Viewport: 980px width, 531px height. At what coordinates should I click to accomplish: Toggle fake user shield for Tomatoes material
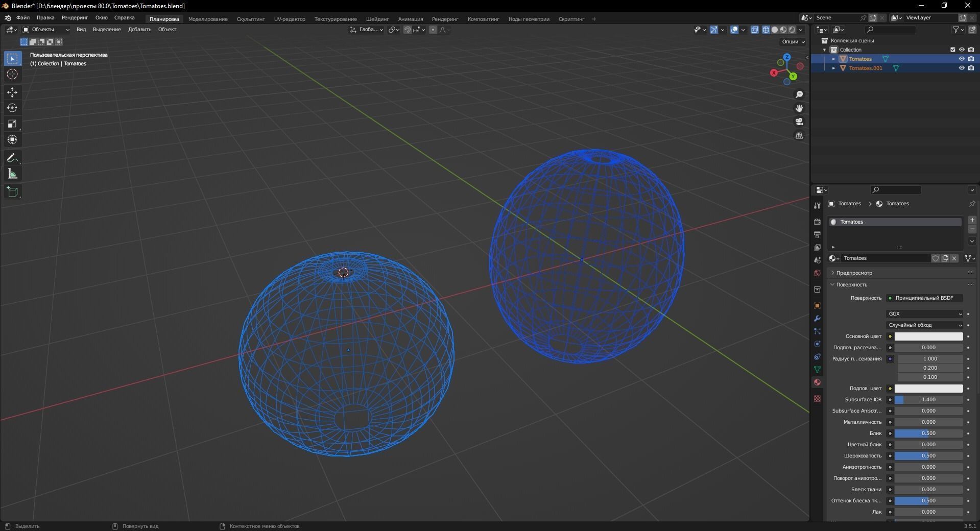pyautogui.click(x=936, y=258)
